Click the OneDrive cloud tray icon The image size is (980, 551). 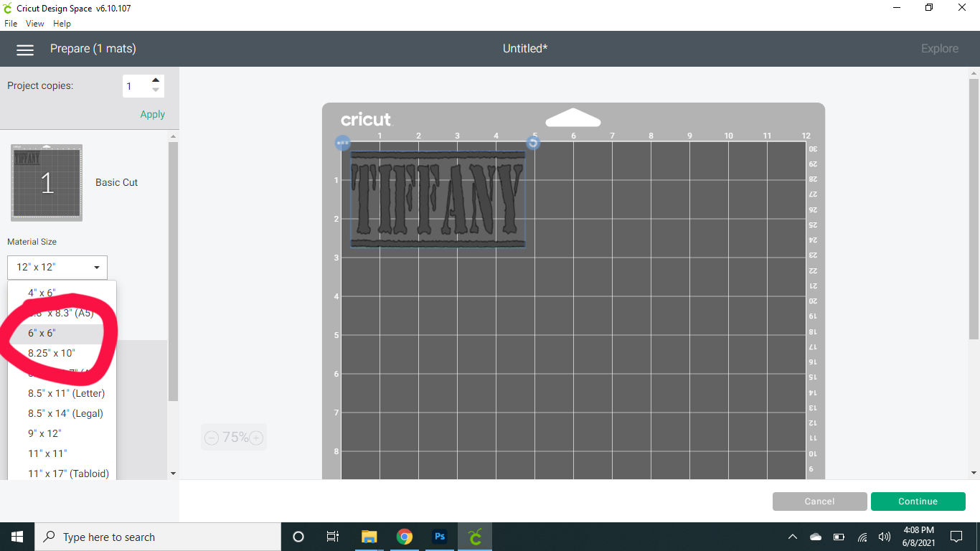[816, 537]
